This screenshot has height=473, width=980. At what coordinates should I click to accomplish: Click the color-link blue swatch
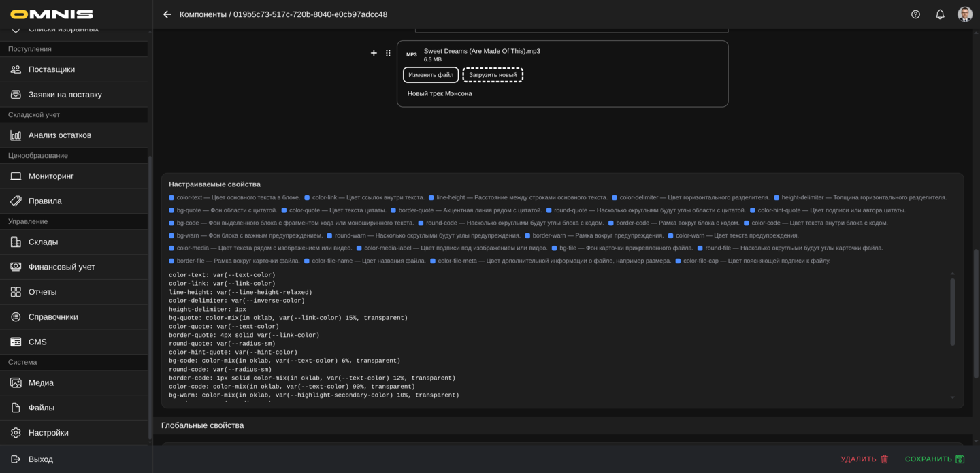307,198
